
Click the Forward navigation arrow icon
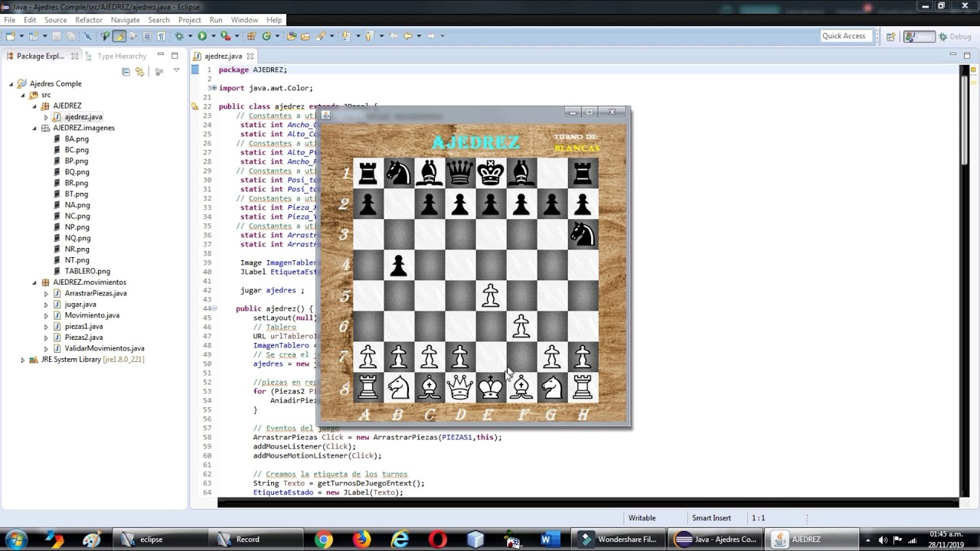click(x=430, y=36)
